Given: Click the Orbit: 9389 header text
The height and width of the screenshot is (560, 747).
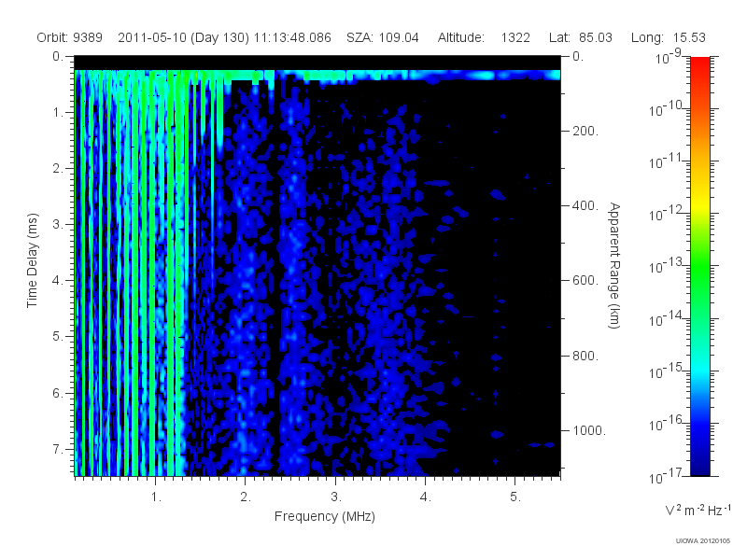Looking at the screenshot, I should 69,37.
